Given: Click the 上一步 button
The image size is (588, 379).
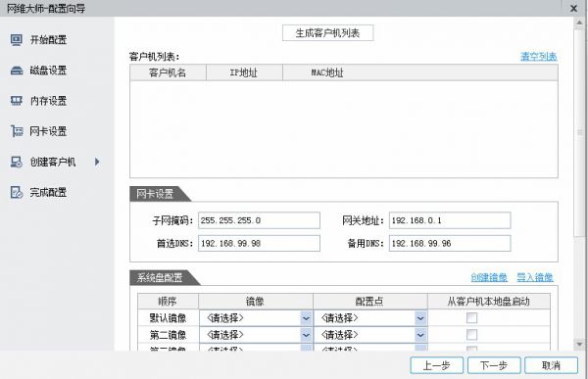Looking at the screenshot, I should click(x=436, y=365).
